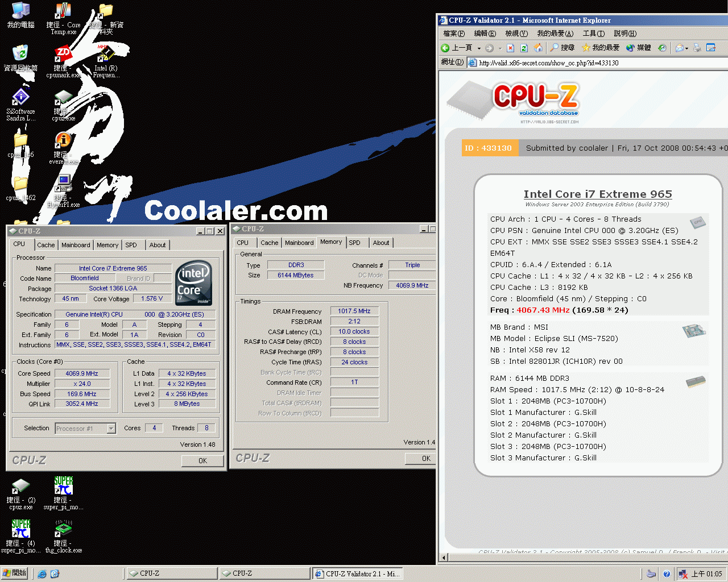Open the Intel Core i7 Extreme 965 link
The image size is (728, 582).
click(x=598, y=194)
